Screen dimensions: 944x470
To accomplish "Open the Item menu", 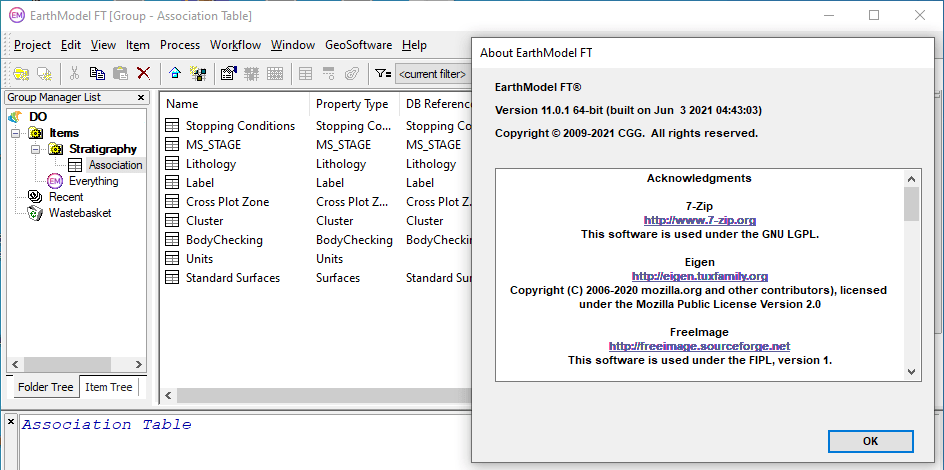I will coord(138,45).
